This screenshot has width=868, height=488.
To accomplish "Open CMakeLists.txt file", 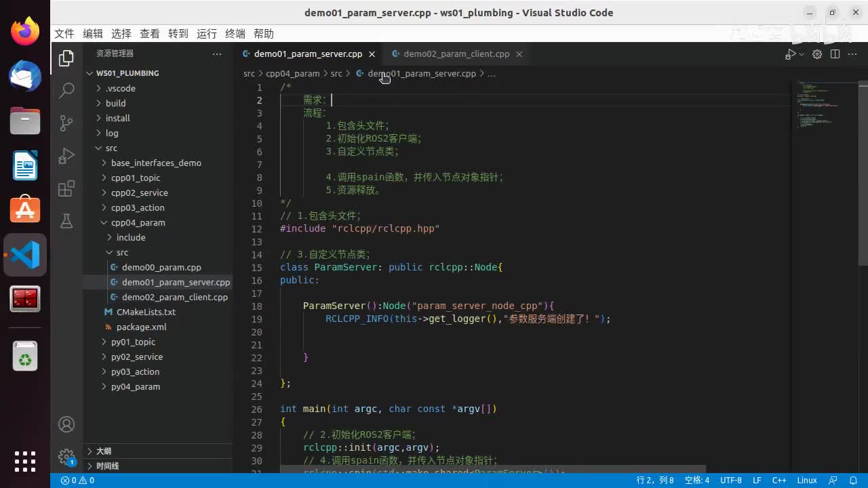I will 158,312.
